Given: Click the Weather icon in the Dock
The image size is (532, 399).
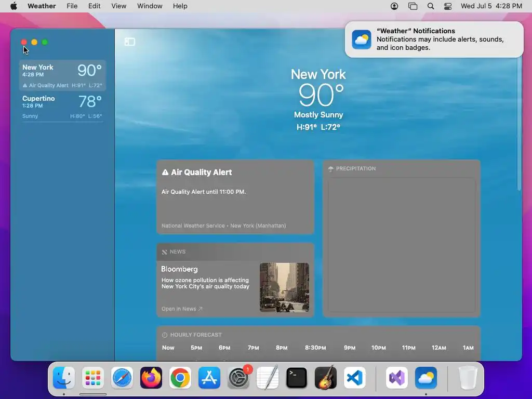Looking at the screenshot, I should [426, 378].
